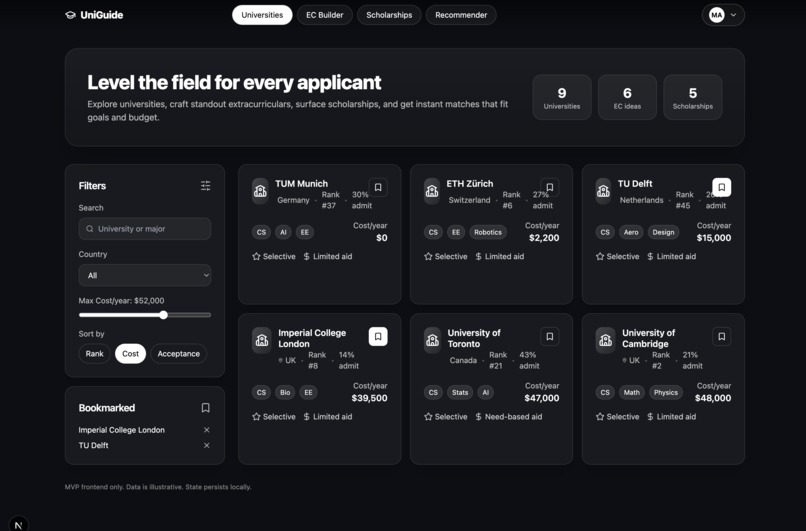Click the TU Delft university building icon
This screenshot has height=531, width=806.
click(603, 191)
